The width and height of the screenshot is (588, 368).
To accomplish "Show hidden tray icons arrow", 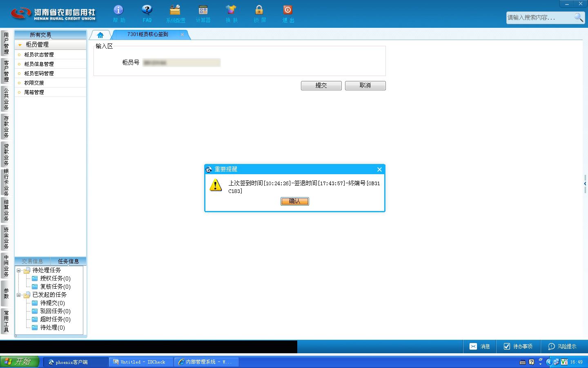I will (548, 362).
